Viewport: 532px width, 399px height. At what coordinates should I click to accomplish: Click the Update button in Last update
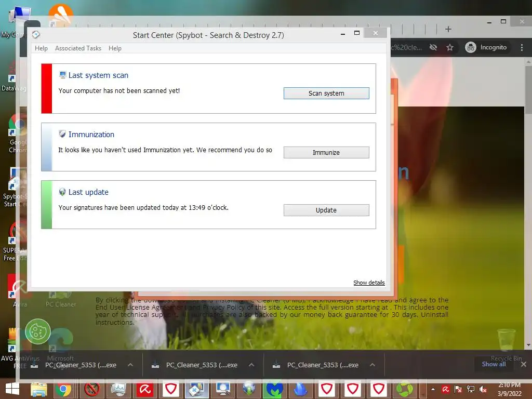(326, 210)
